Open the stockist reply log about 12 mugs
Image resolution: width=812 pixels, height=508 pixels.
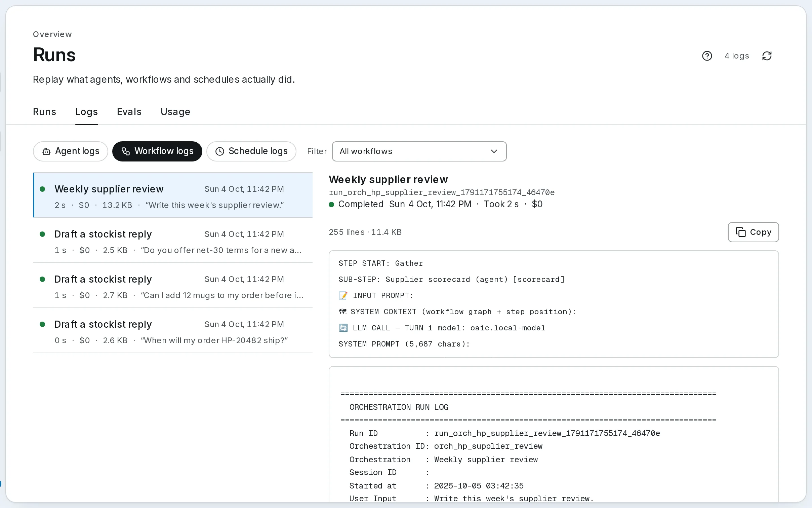click(173, 286)
